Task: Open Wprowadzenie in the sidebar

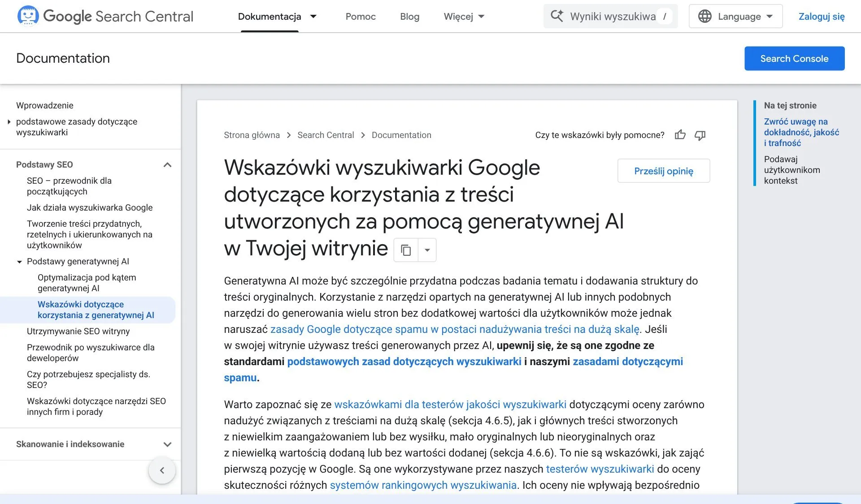Action: [45, 105]
